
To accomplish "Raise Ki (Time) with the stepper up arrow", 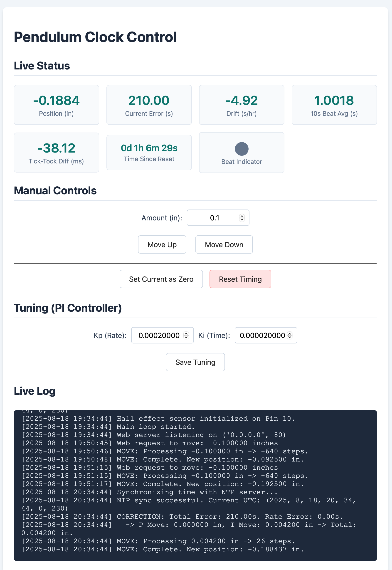I will (x=290, y=333).
